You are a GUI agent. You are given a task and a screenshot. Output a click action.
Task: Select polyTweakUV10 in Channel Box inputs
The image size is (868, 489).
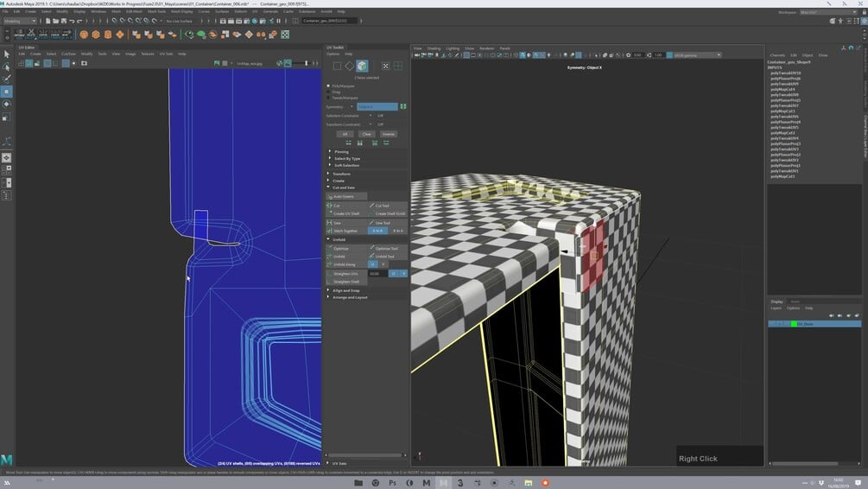(785, 73)
